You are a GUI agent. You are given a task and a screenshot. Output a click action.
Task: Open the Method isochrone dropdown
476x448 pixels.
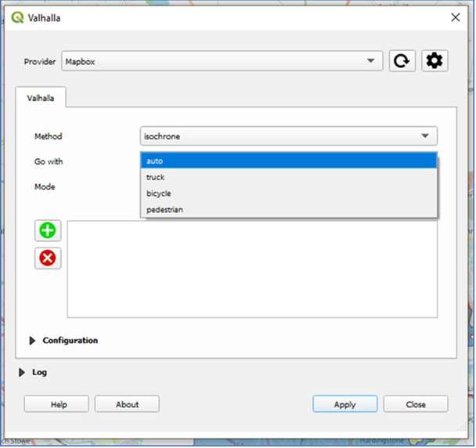[288, 136]
